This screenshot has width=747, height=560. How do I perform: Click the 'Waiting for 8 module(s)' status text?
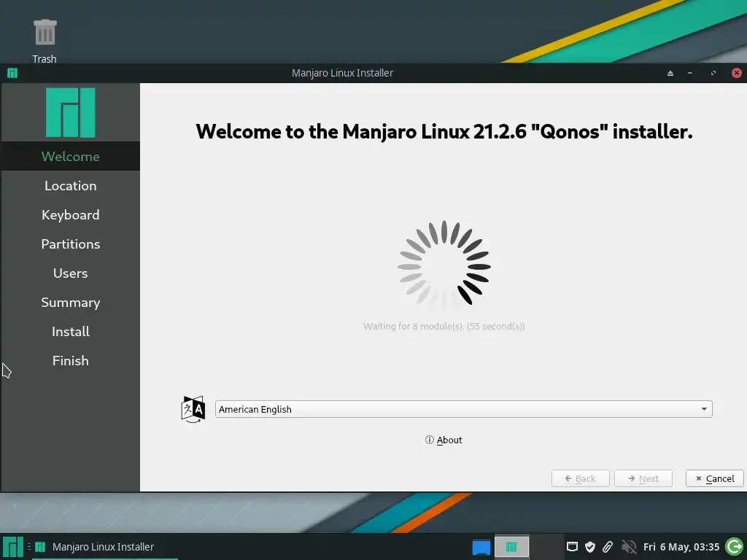tap(444, 326)
